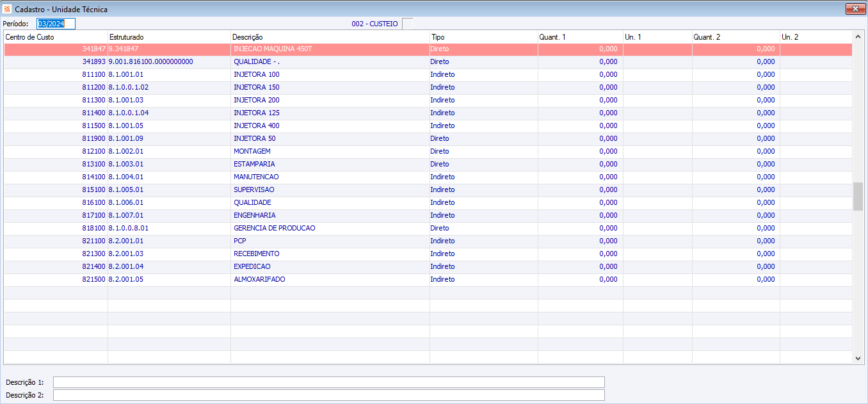Select the cell 9.001.816100.0000000000
The image size is (868, 404).
[x=169, y=62]
